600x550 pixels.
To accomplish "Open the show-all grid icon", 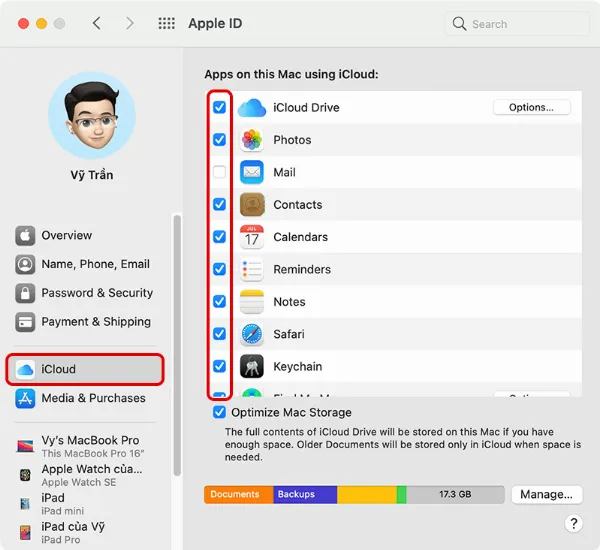I will tap(167, 23).
